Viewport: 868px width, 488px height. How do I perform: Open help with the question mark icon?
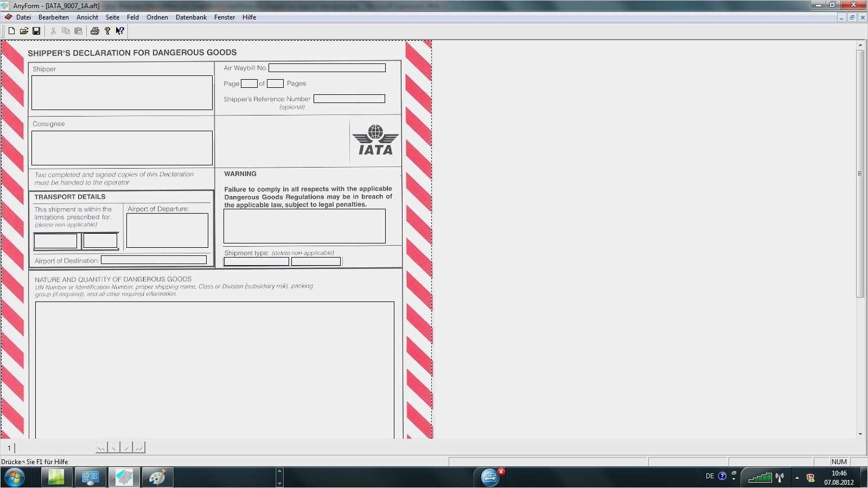pyautogui.click(x=107, y=31)
